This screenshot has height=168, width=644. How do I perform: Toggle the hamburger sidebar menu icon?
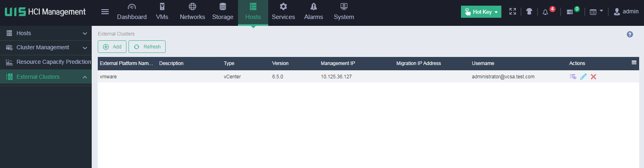[x=105, y=12]
